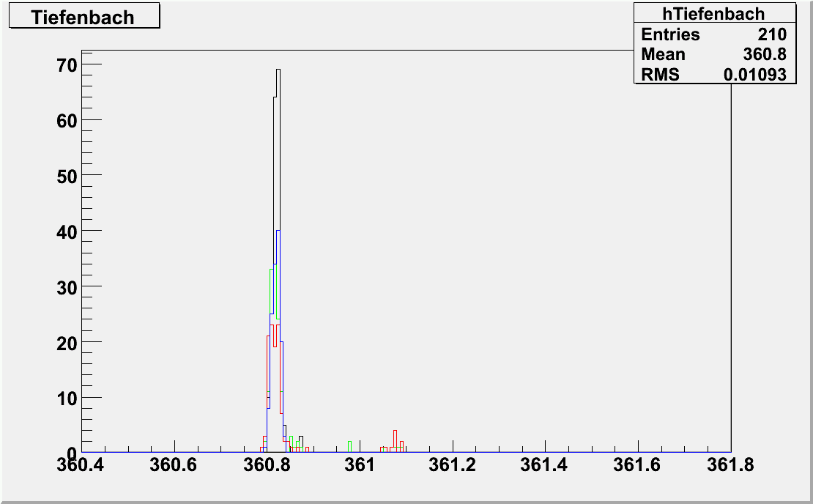Click the blue histogram peak at 40
Screen dimensions: 813x504
278,231
